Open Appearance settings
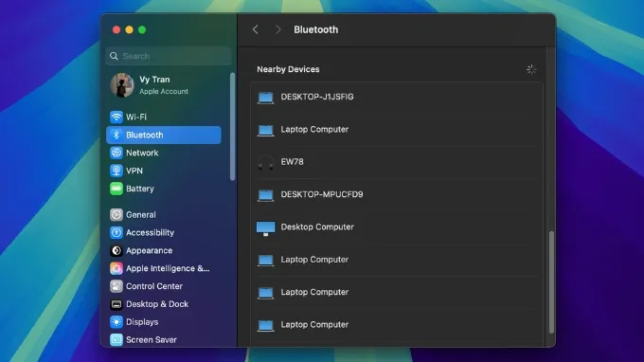The image size is (644, 362). coord(164,250)
